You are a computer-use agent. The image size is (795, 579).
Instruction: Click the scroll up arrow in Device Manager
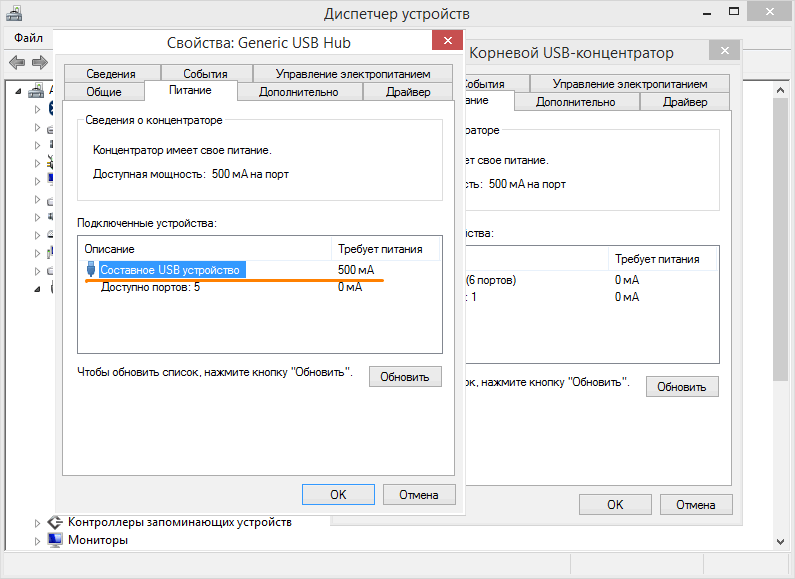[x=780, y=90]
